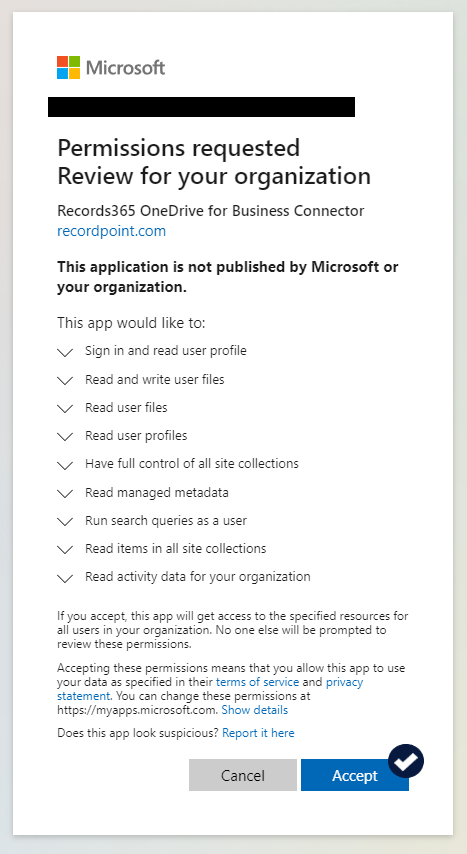Viewport: 467px width, 854px height.
Task: Click the Accept button
Action: [355, 775]
